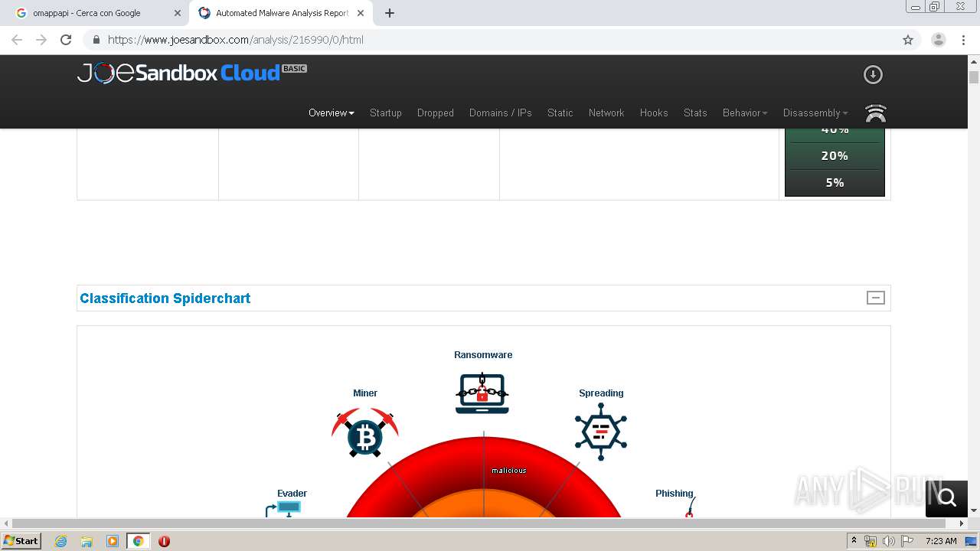Screen dimensions: 980x551
Task: Open Domains / IPs section
Action: tap(500, 112)
